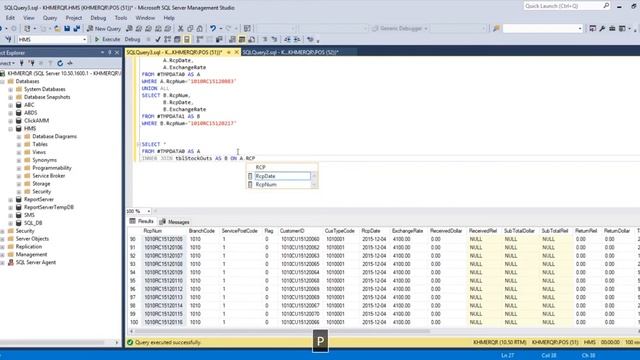640x360 pixels.
Task: Click the Open File folder icon
Action: [58, 29]
